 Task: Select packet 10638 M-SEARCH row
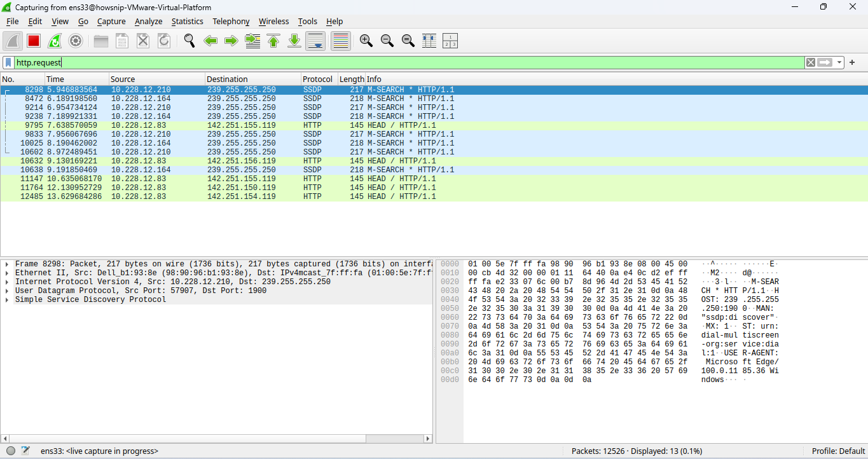pyautogui.click(x=434, y=170)
